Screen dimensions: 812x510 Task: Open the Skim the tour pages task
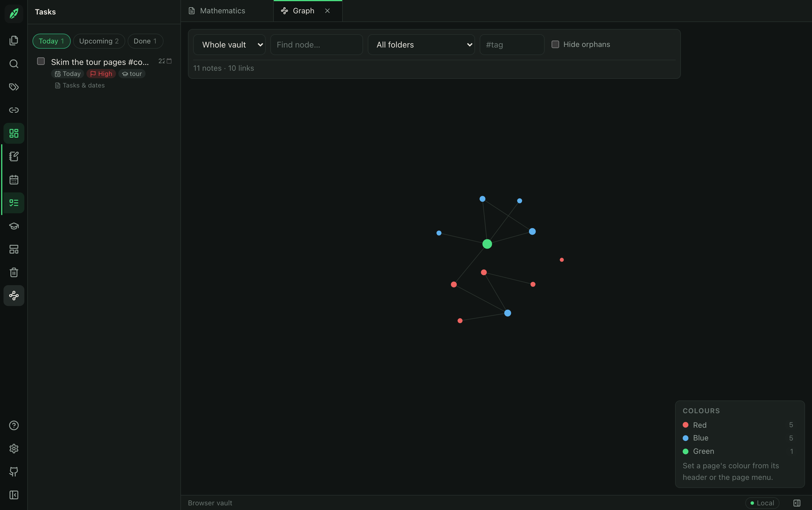click(100, 62)
